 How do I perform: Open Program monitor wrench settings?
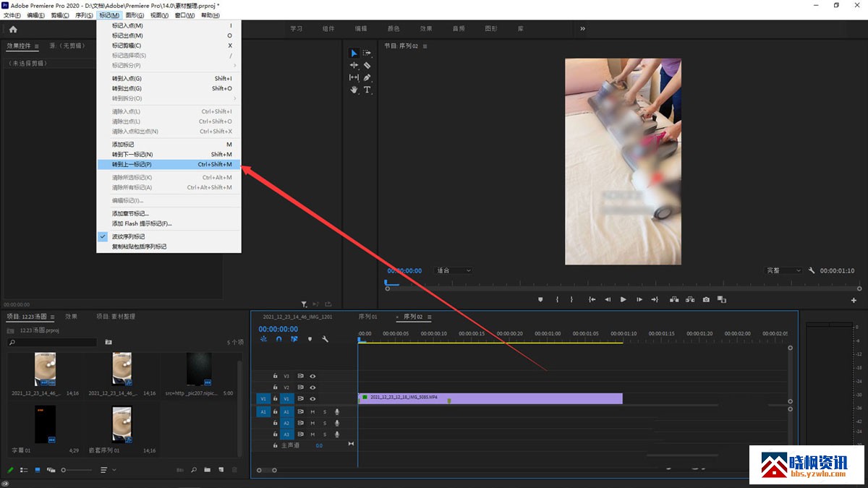click(812, 270)
